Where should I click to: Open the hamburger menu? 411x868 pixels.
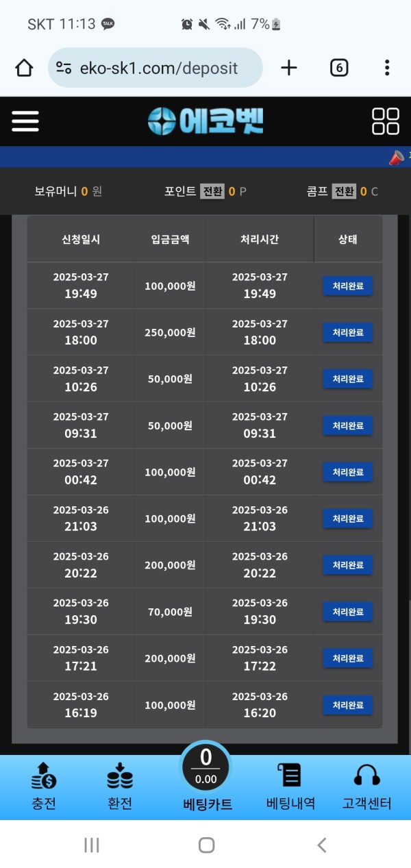[x=25, y=121]
